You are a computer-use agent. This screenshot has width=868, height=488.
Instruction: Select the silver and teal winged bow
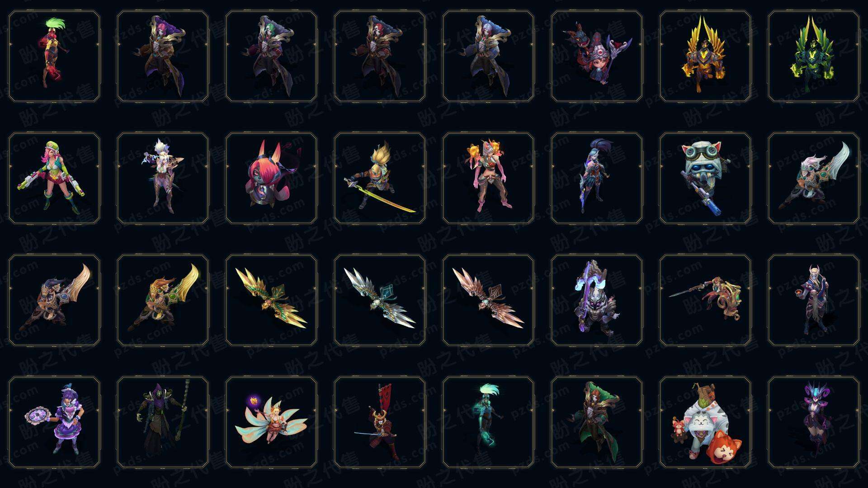tap(380, 300)
